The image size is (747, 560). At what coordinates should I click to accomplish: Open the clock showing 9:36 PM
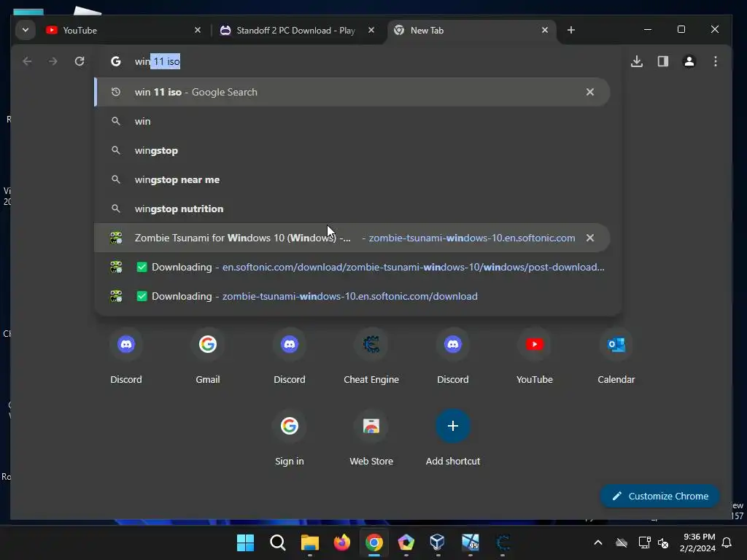coord(698,542)
